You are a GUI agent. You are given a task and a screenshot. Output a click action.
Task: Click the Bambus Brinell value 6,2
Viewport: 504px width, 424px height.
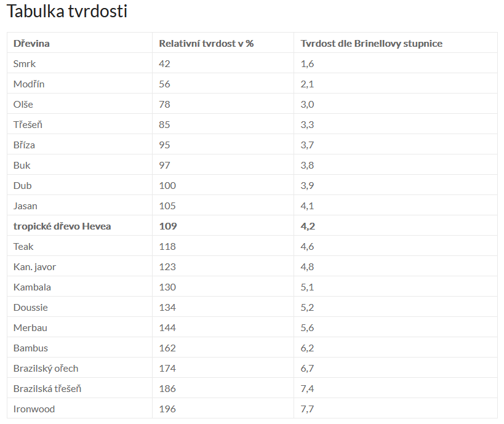click(x=307, y=348)
